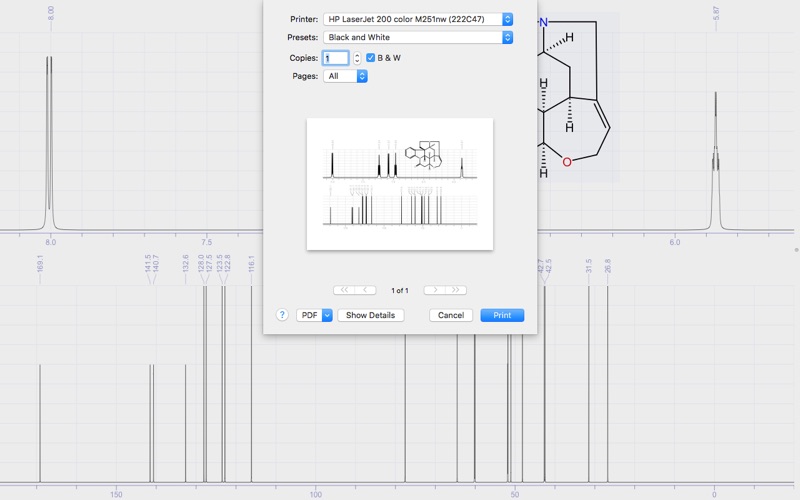
Task: Expand the Presets dropdown menu
Action: (417, 37)
